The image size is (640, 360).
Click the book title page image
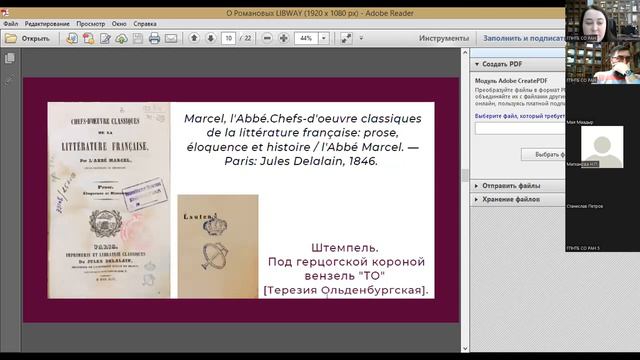109,200
